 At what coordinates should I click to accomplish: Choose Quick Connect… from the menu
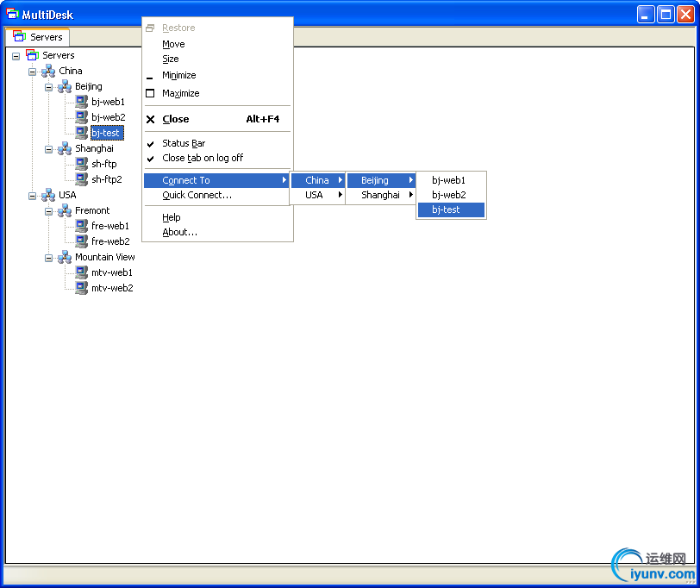218,195
